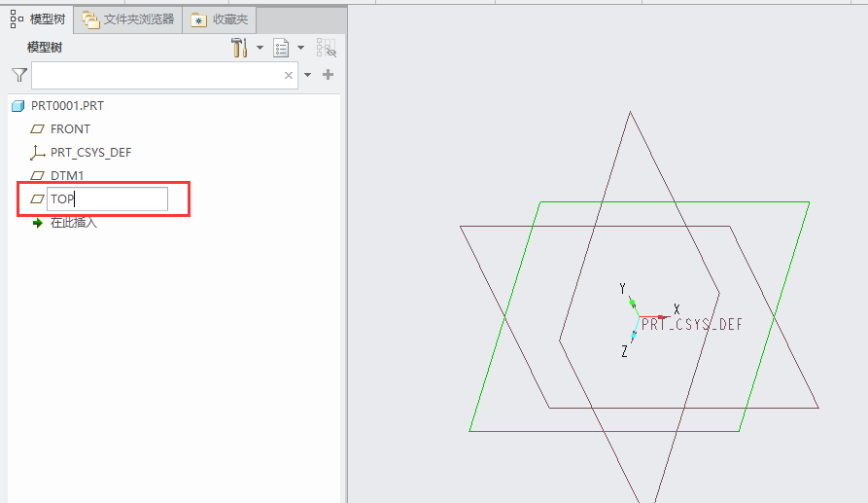Click the TOP rename text box
This screenshot has height=503, width=868.
(x=107, y=198)
